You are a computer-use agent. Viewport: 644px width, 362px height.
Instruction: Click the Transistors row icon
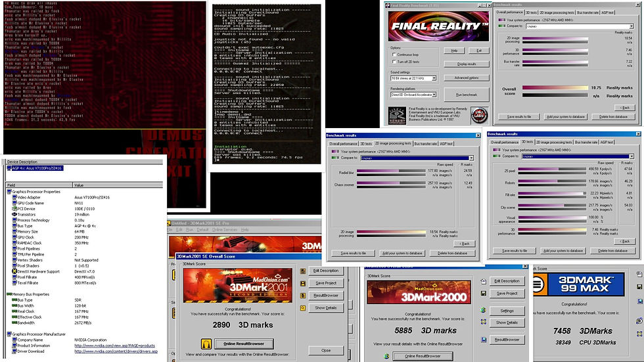tap(14, 214)
